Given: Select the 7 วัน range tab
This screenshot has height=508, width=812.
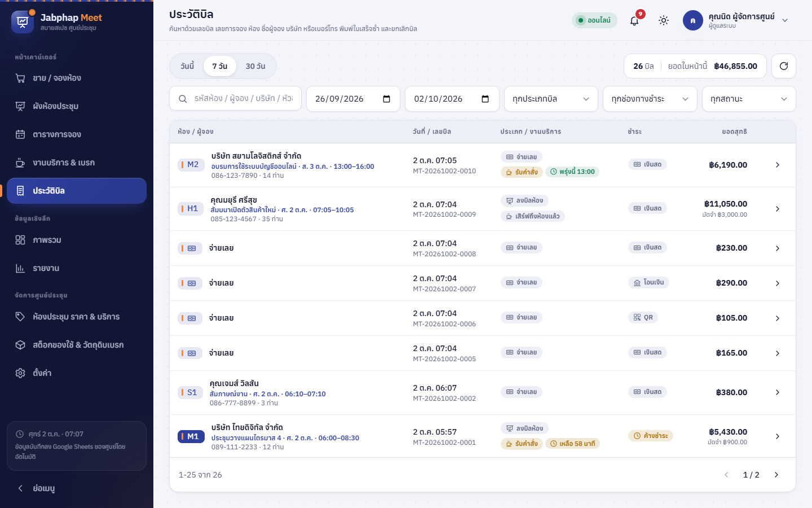Looking at the screenshot, I should 220,66.
